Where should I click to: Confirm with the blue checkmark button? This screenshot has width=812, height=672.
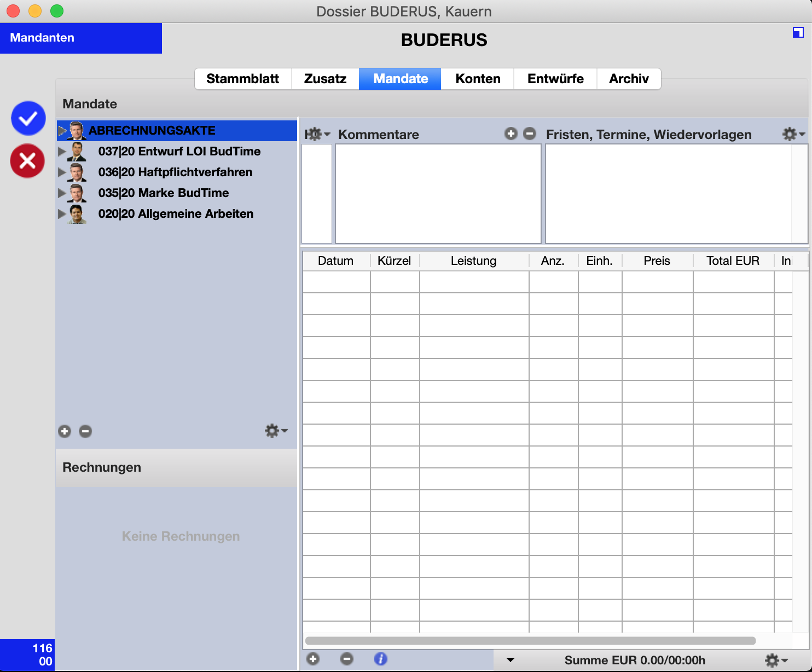[28, 118]
